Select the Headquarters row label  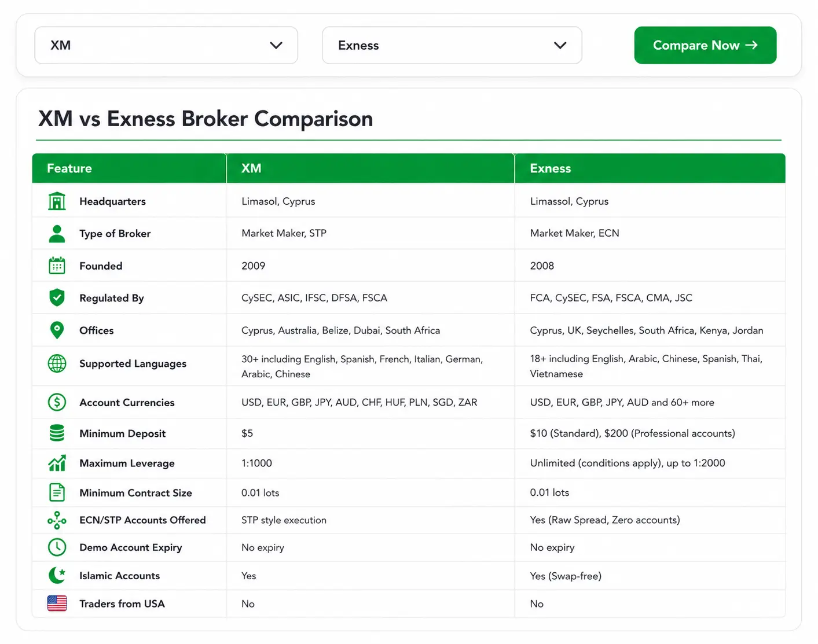click(112, 201)
